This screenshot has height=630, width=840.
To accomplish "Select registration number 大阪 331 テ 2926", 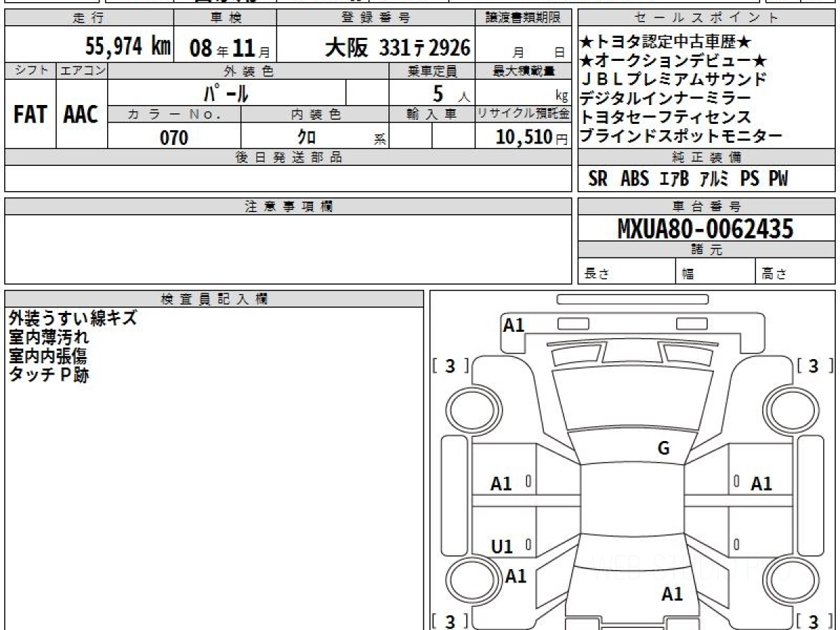I will (x=398, y=48).
